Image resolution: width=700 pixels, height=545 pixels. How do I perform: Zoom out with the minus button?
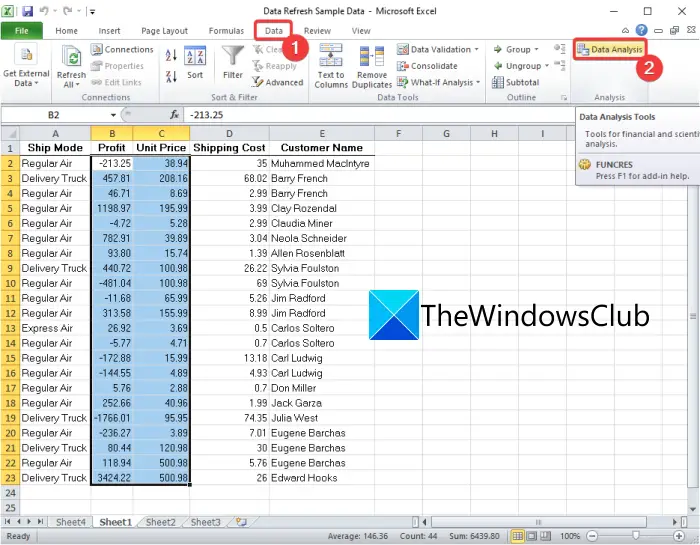point(592,536)
